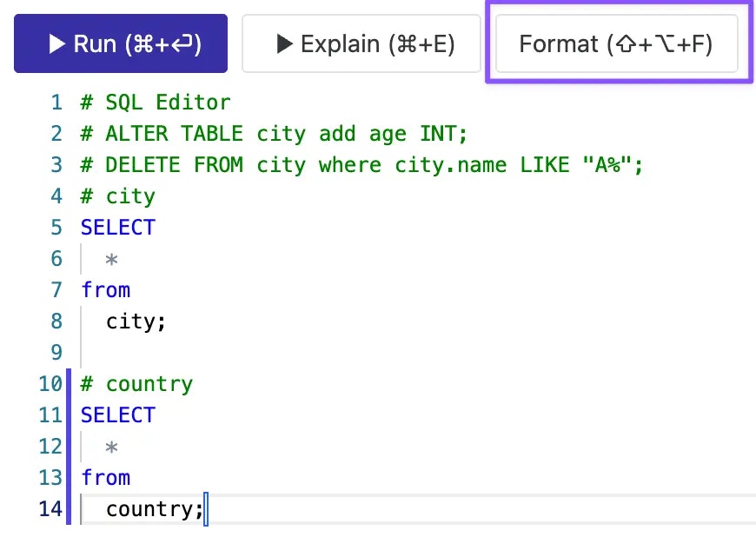Click the Explain button
Viewport: 756px width, 537px height.
click(x=361, y=43)
